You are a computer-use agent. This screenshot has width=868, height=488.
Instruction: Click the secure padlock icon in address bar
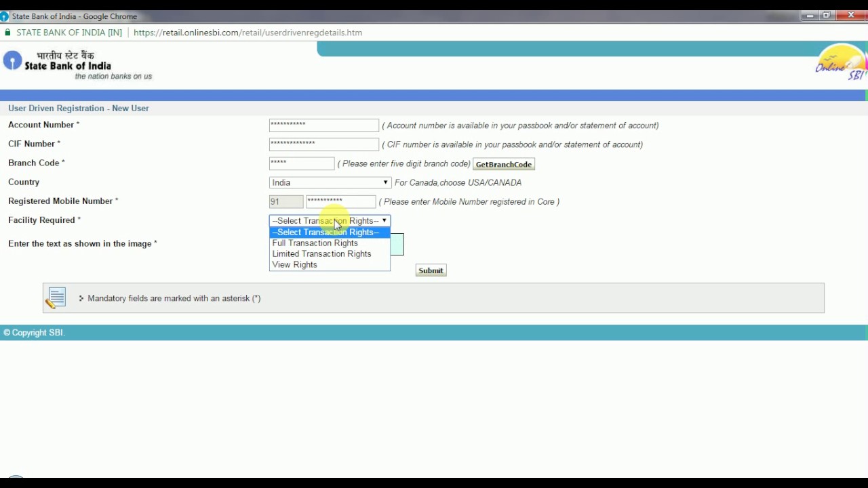point(7,33)
